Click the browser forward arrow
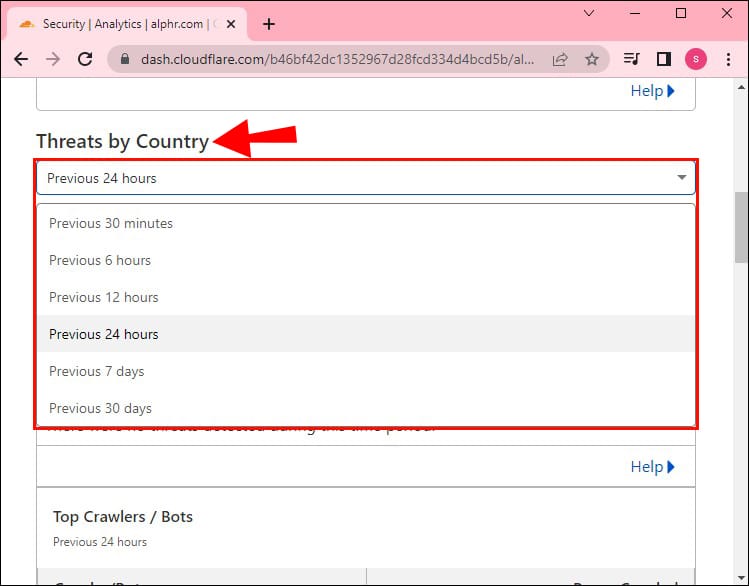Image resolution: width=749 pixels, height=586 pixels. [x=53, y=60]
